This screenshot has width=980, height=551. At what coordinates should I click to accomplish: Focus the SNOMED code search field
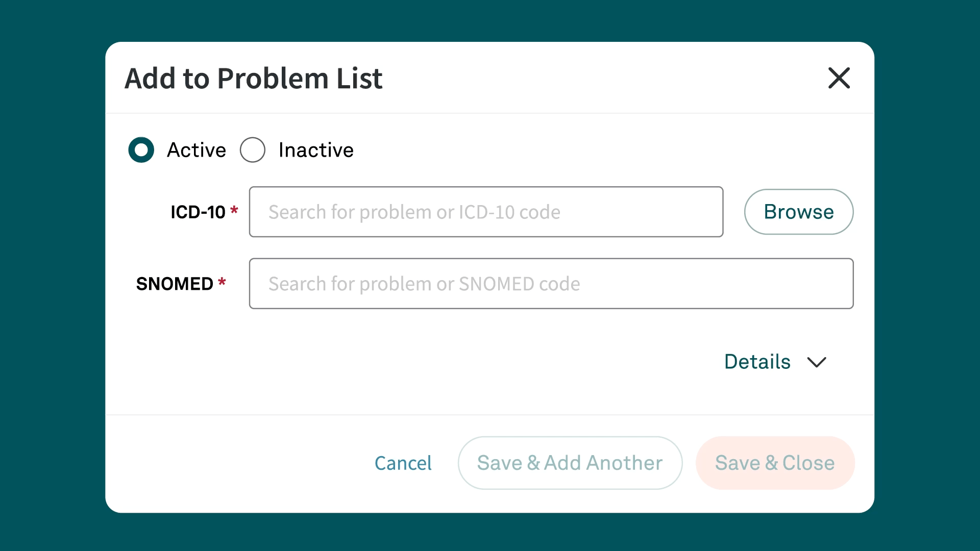551,284
